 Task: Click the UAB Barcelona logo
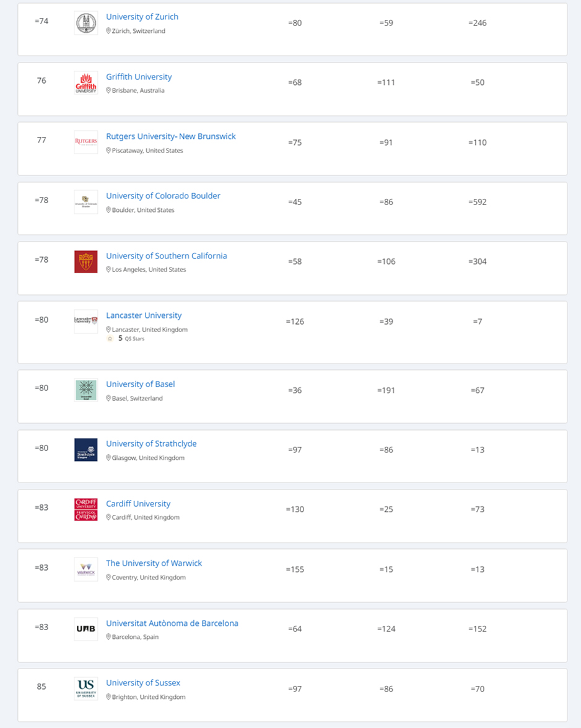click(x=85, y=629)
